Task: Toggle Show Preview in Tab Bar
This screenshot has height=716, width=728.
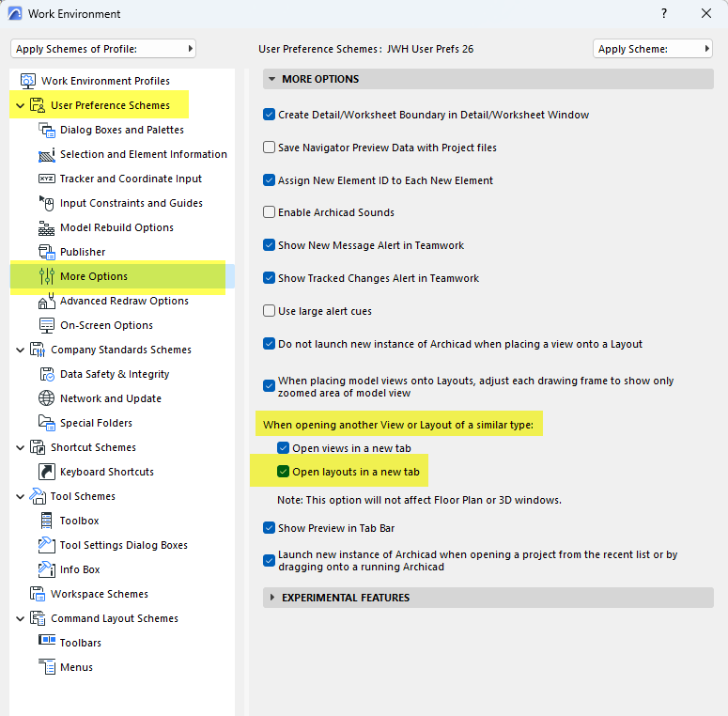Action: (269, 528)
